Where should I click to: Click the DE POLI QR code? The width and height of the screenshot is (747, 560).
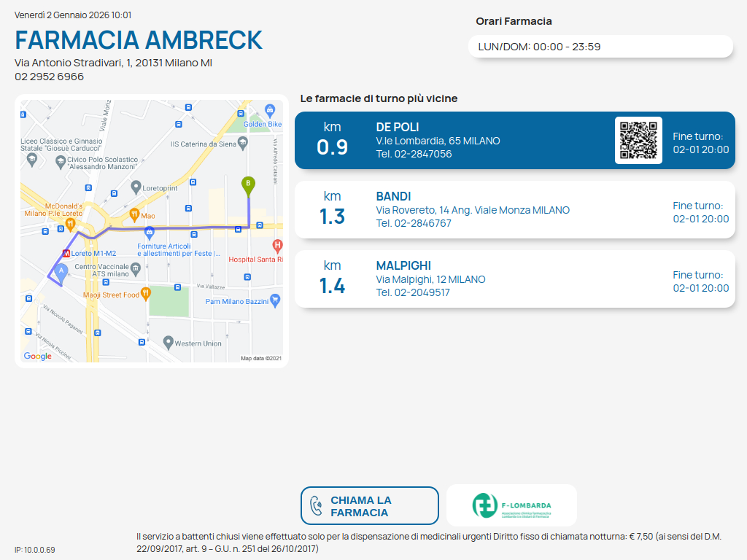(638, 140)
